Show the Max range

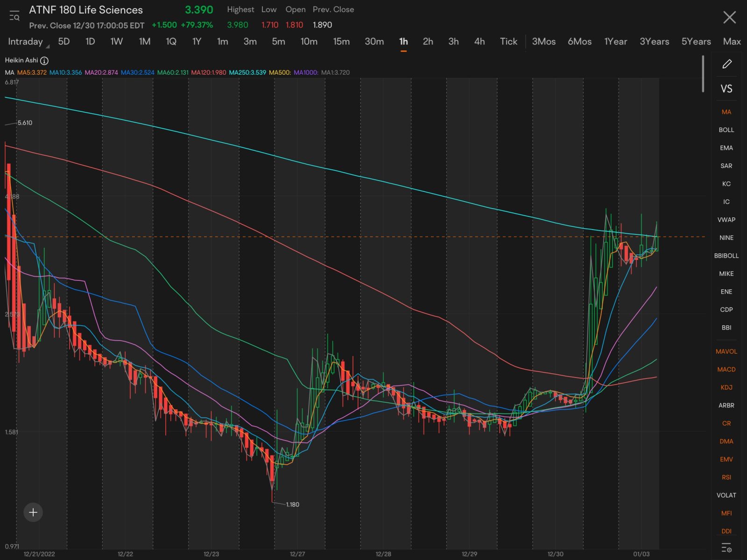[732, 42]
